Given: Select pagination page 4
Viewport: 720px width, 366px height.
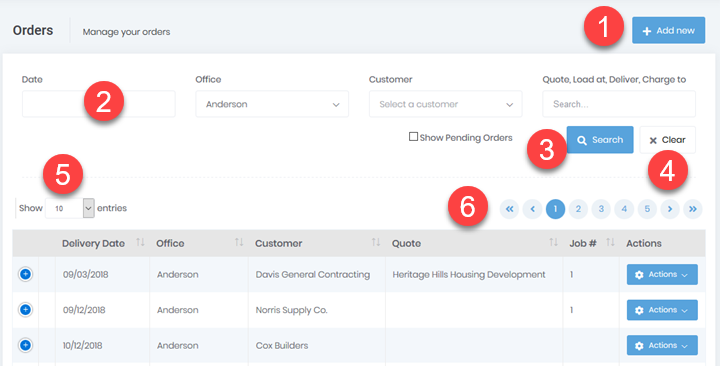Looking at the screenshot, I should [624, 209].
